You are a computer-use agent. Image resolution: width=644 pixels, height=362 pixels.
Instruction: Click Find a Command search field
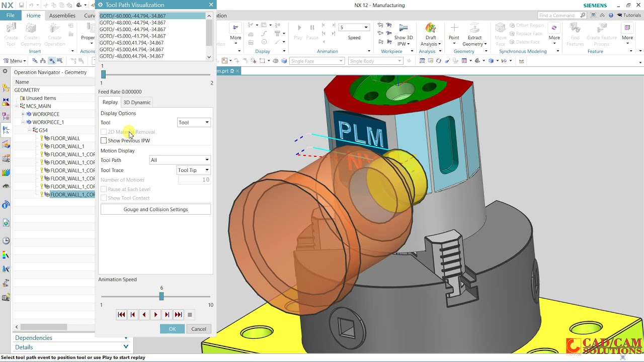click(x=561, y=15)
